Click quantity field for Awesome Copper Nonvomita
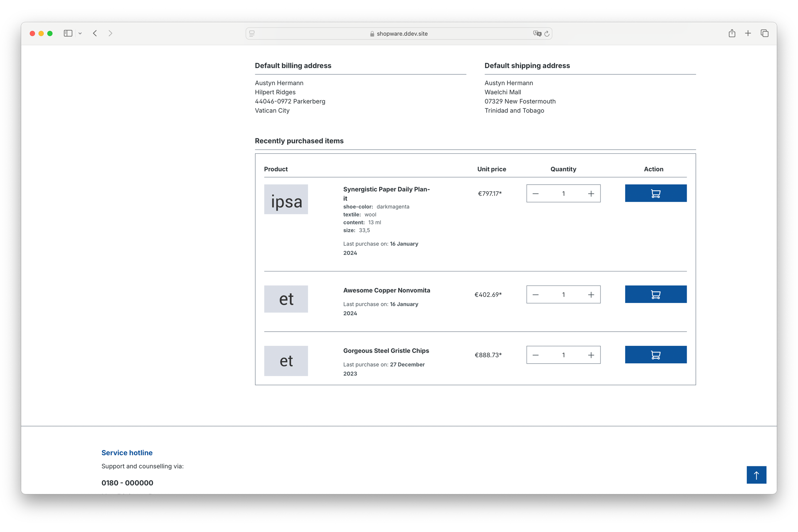This screenshot has height=532, width=798. pos(563,294)
